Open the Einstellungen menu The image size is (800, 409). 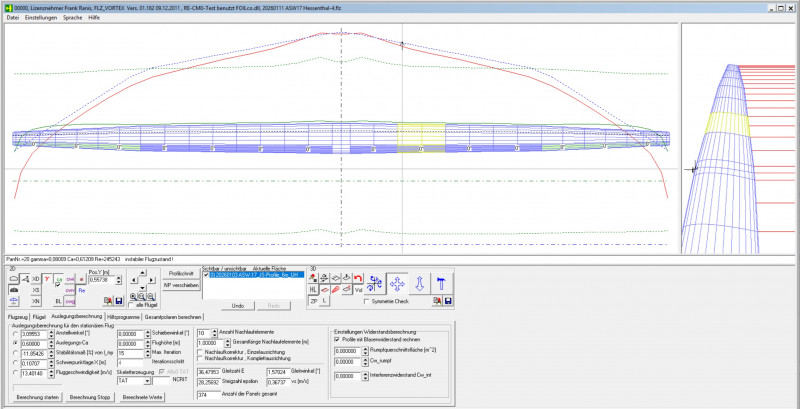tap(40, 18)
